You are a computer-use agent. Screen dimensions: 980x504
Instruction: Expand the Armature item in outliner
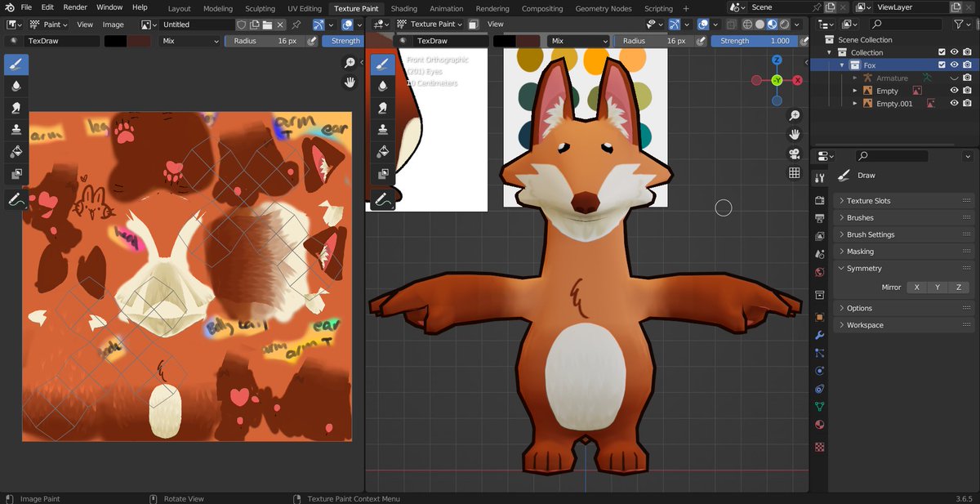click(x=855, y=78)
